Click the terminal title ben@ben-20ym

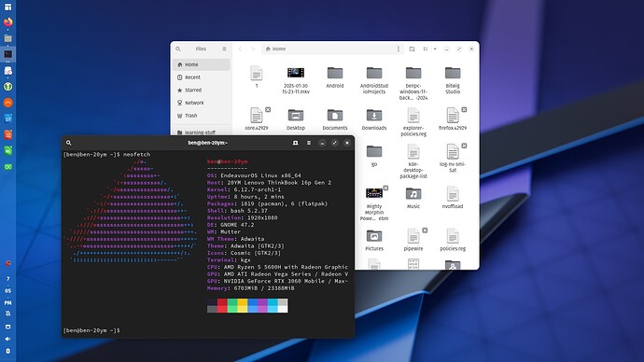click(x=208, y=143)
